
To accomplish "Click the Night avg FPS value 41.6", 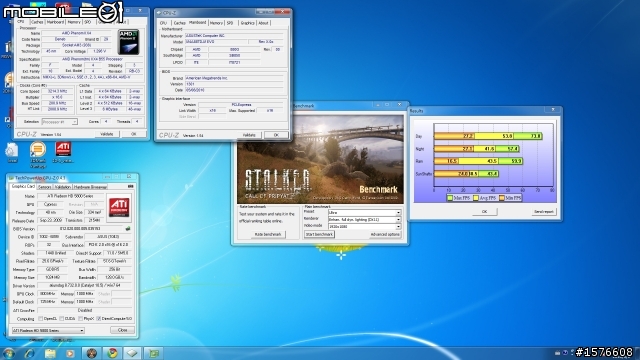I will (x=489, y=149).
